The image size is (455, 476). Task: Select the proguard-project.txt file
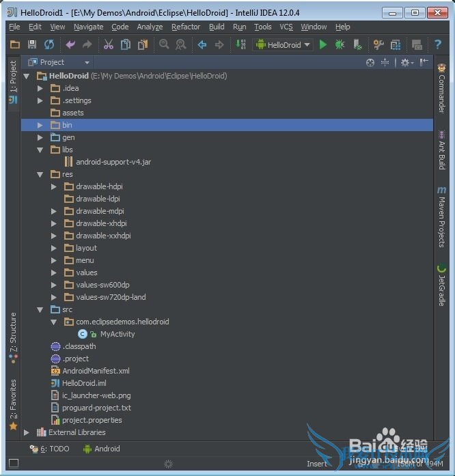(96, 408)
